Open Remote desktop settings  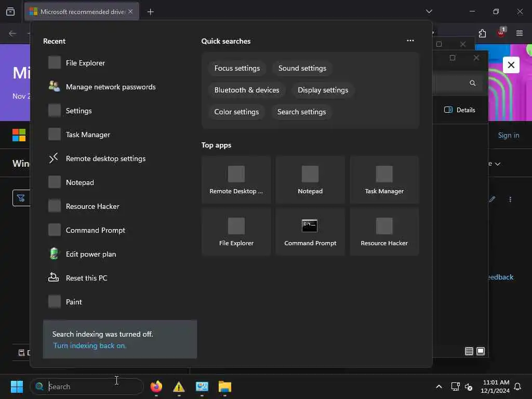(119, 158)
